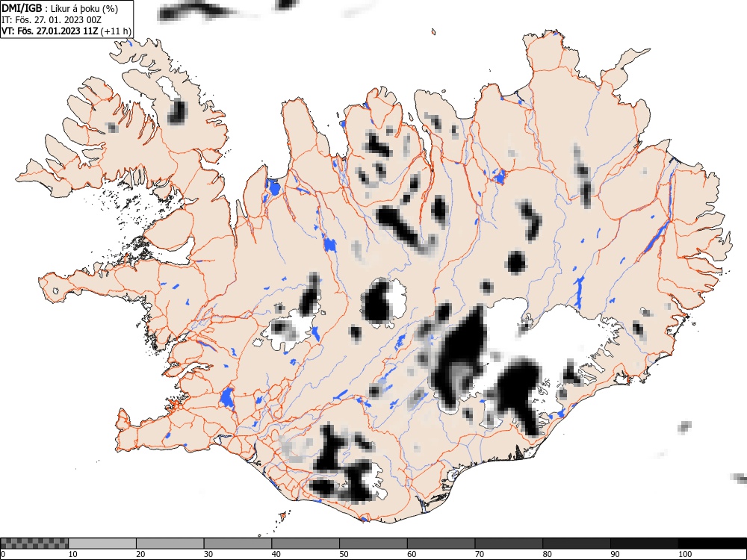Viewport: 747px width, 560px height.
Task: Select the 'IT: Fös. 27. 01. 2023 00Z' line
Action: coord(52,20)
